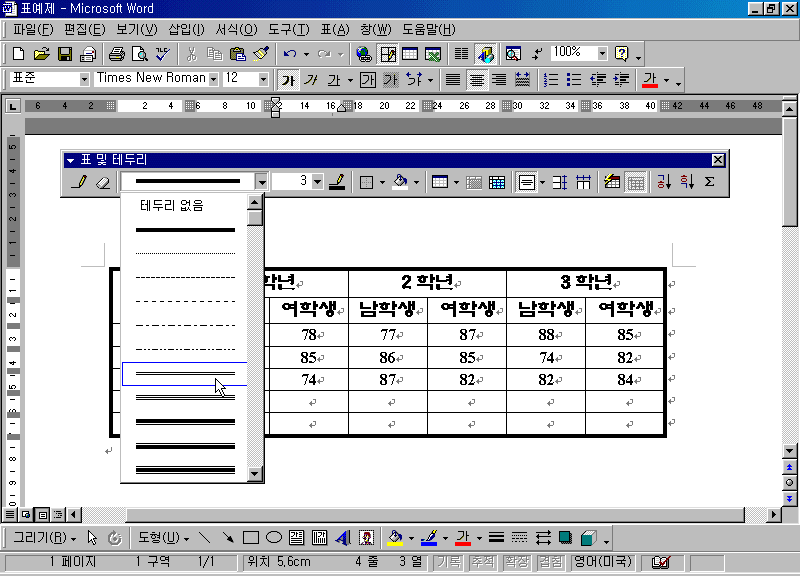
Task: Select the WordArt tool on drawing toolbar
Action: pyautogui.click(x=343, y=538)
